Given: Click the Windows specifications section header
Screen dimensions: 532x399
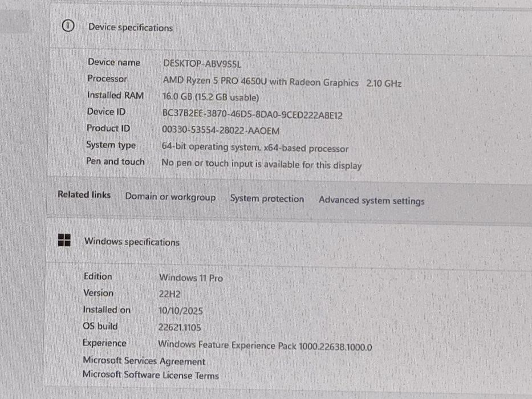Looking at the screenshot, I should coord(132,242).
